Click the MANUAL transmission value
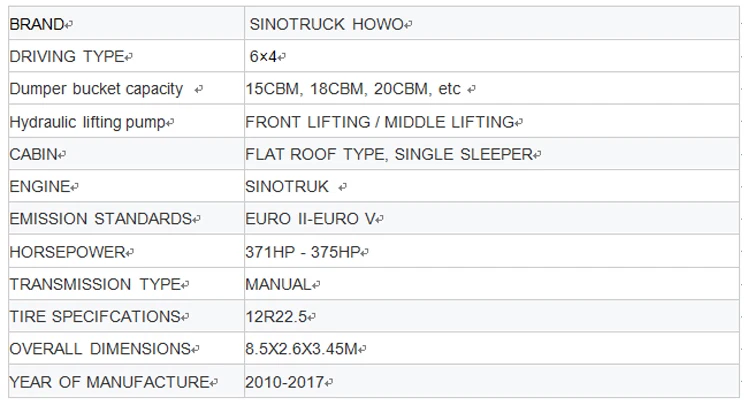Image resolution: width=750 pixels, height=411 pixels. click(277, 284)
